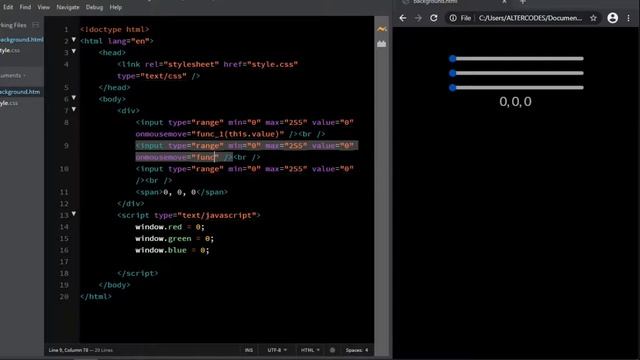Image resolution: width=640 pixels, height=360 pixels.
Task: Open the Chrome profile avatar menu
Action: pyautogui.click(x=613, y=18)
